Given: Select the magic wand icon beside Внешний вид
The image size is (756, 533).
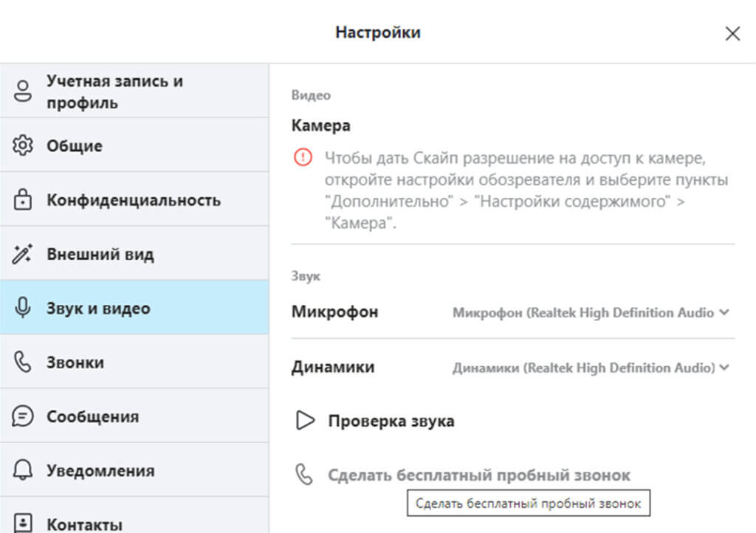Looking at the screenshot, I should point(23,253).
